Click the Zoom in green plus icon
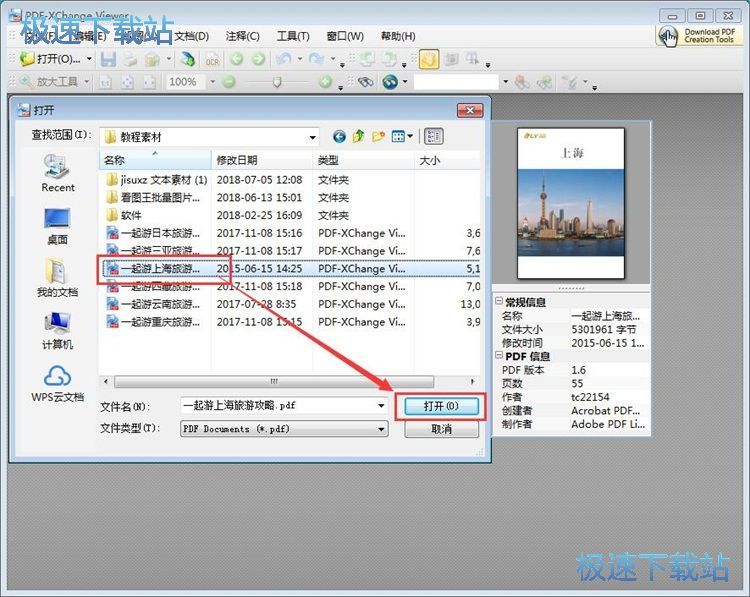The image size is (750, 597). [325, 82]
